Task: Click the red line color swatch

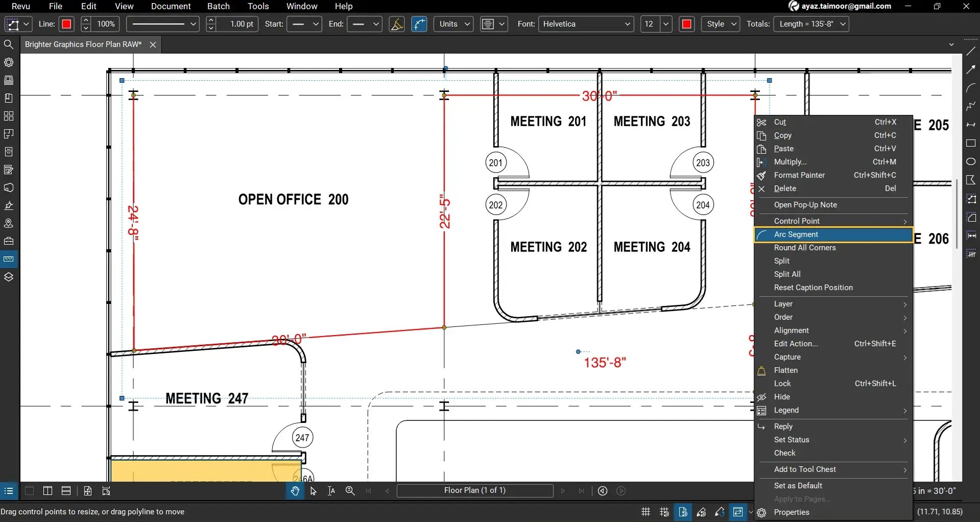Action: tap(66, 24)
